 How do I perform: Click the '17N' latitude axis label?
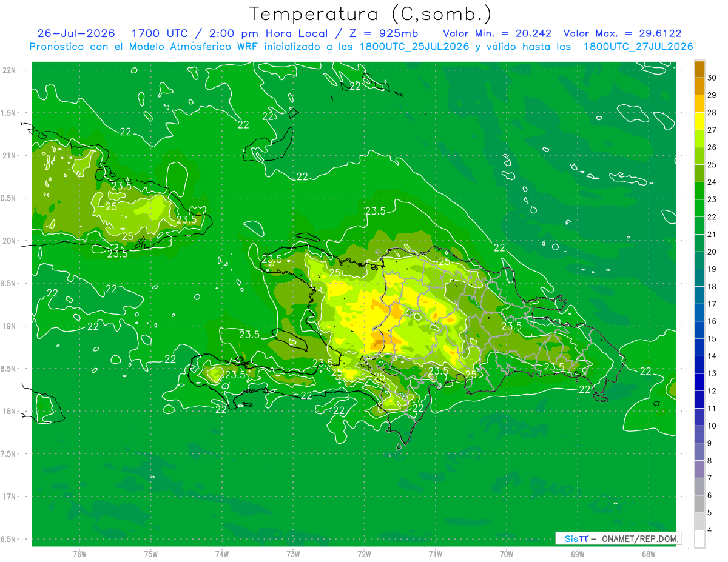[10, 497]
